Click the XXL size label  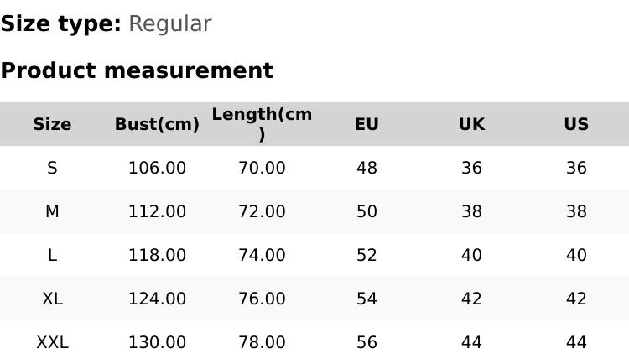(52, 342)
